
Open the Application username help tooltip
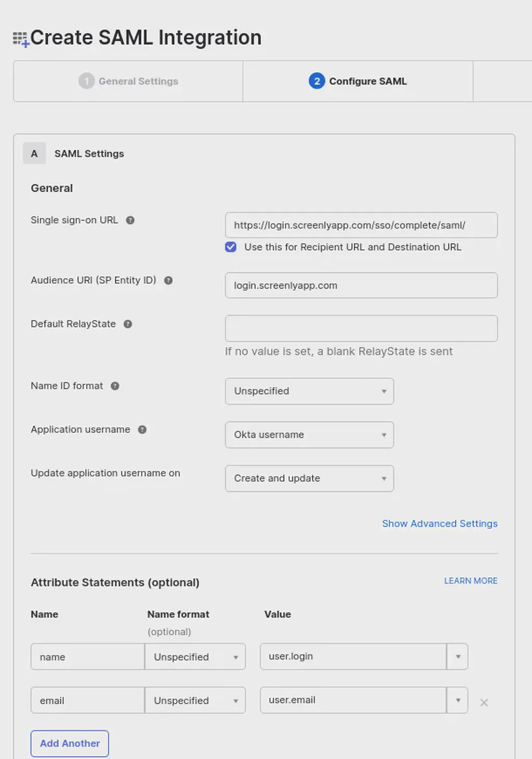[x=142, y=429]
